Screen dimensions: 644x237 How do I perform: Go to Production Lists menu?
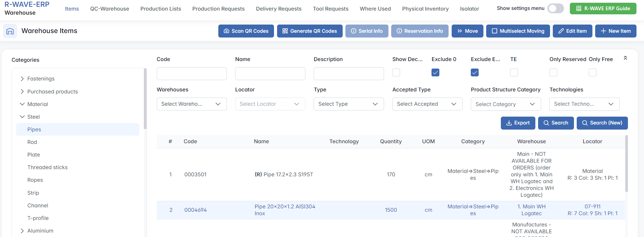pos(161,9)
